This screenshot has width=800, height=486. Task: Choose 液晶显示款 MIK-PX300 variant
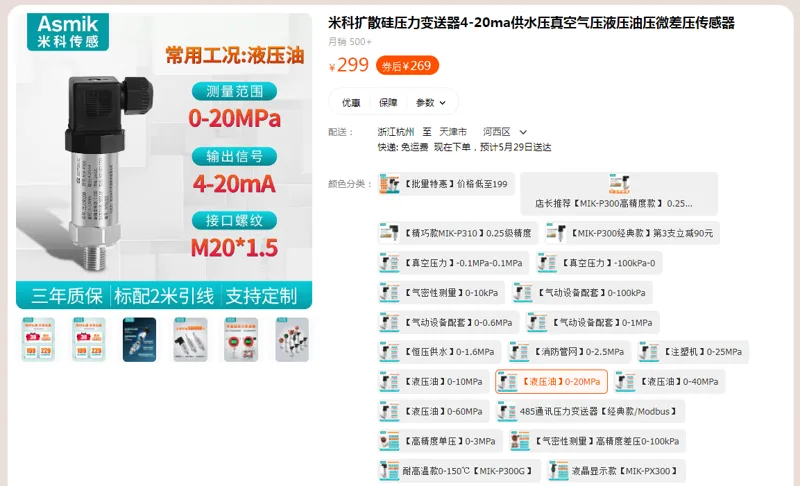pyautogui.click(x=615, y=471)
